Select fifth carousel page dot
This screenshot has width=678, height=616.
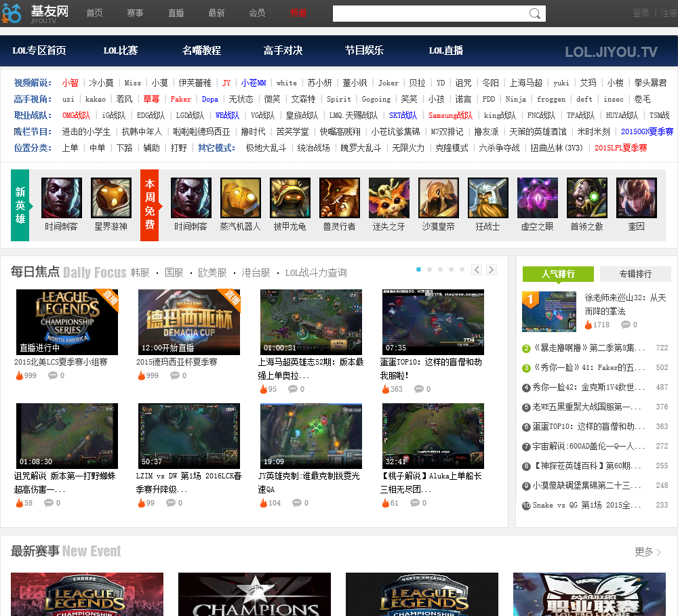click(x=462, y=269)
